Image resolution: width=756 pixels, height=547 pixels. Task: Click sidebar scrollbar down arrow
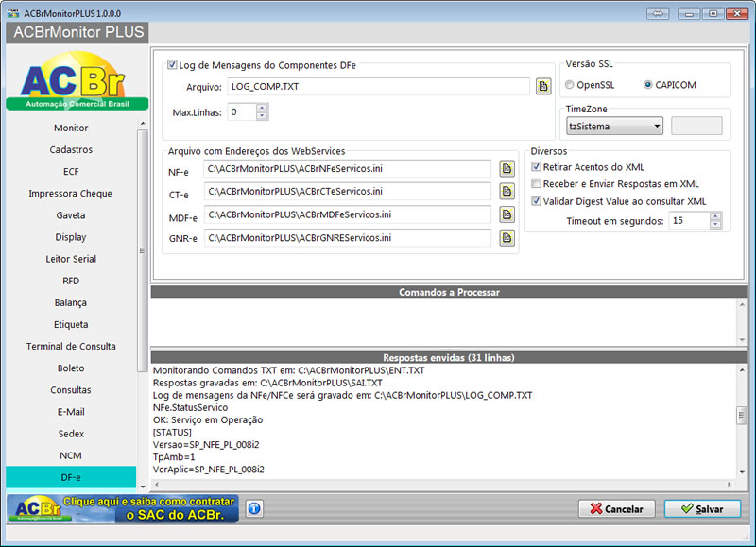(143, 487)
